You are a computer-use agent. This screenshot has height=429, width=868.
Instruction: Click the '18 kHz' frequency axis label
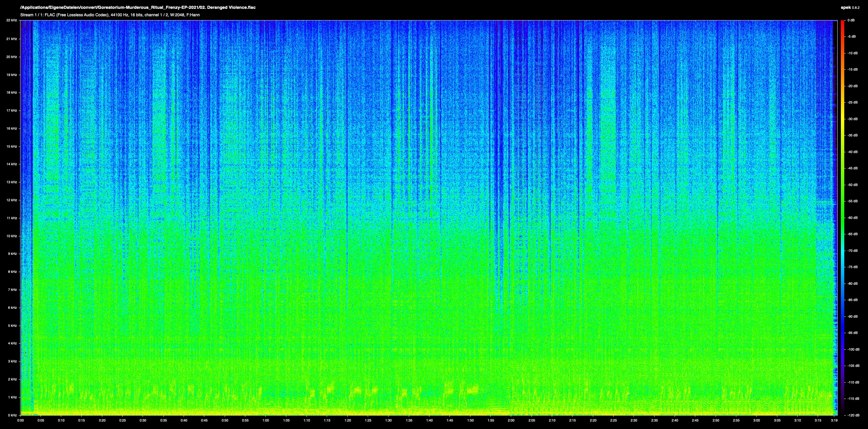(x=12, y=93)
